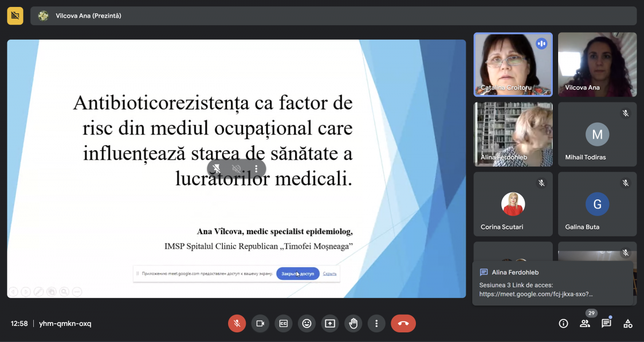Open the three-dot menu on the floating overlay
This screenshot has height=342, width=644.
point(256,168)
